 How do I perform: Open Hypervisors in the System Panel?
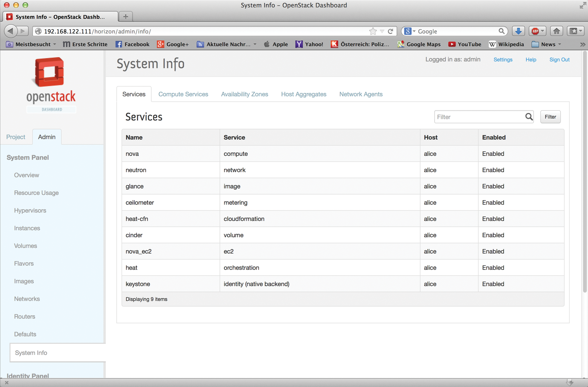coord(30,211)
